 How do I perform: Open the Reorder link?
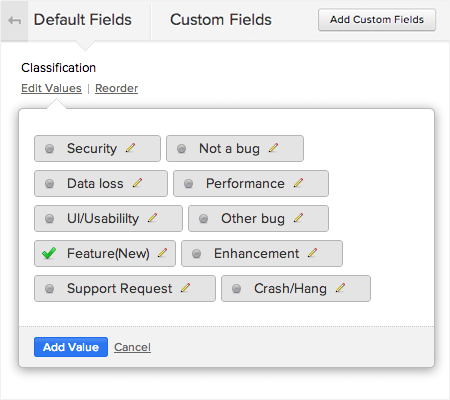tap(116, 88)
